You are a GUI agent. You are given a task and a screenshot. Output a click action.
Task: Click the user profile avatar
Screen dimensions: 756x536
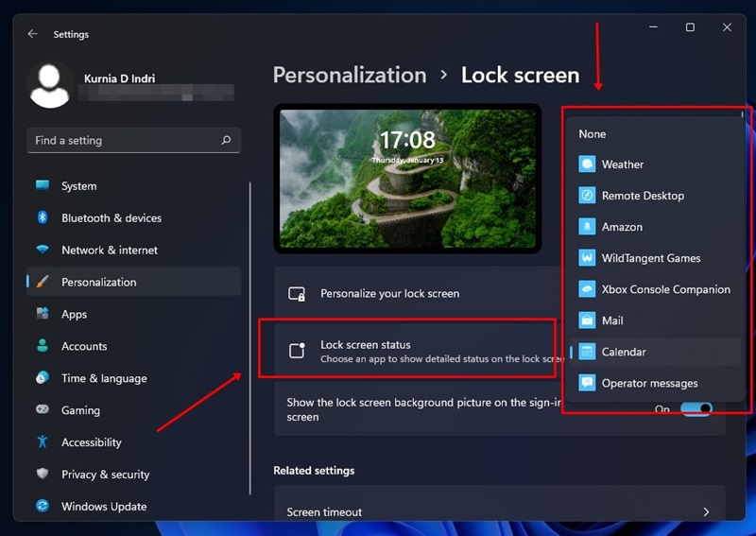pyautogui.click(x=50, y=85)
